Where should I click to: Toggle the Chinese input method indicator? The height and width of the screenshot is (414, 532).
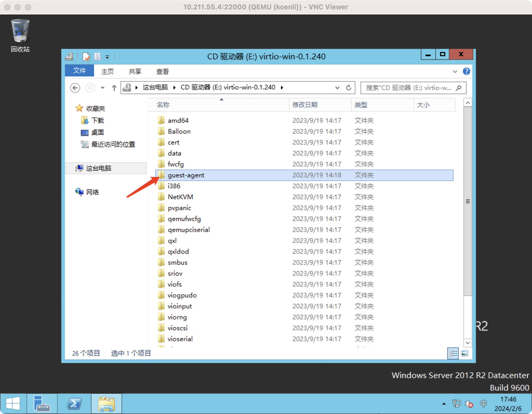tap(483, 404)
